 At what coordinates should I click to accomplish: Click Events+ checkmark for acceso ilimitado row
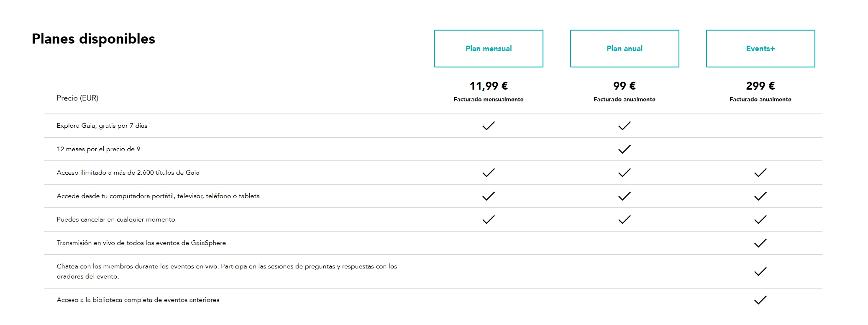[760, 173]
